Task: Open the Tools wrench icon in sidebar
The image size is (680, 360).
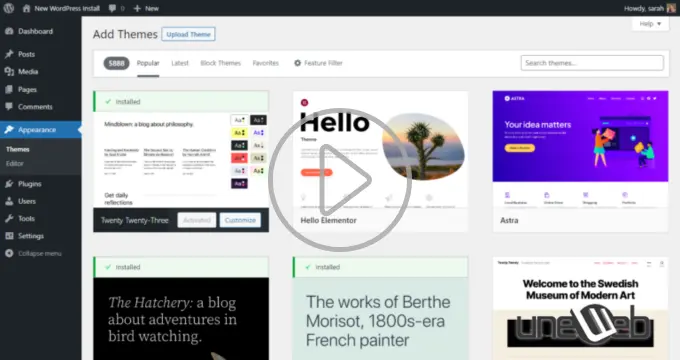Action: (9, 219)
